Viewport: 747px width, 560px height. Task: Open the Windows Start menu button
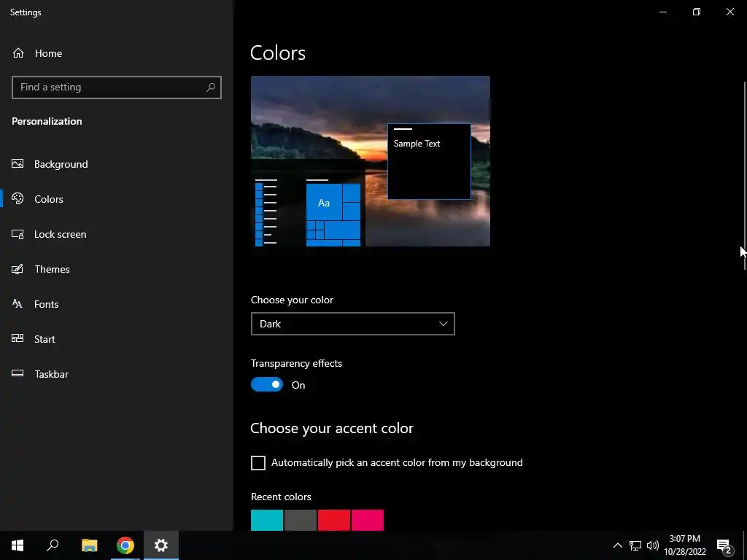18,545
